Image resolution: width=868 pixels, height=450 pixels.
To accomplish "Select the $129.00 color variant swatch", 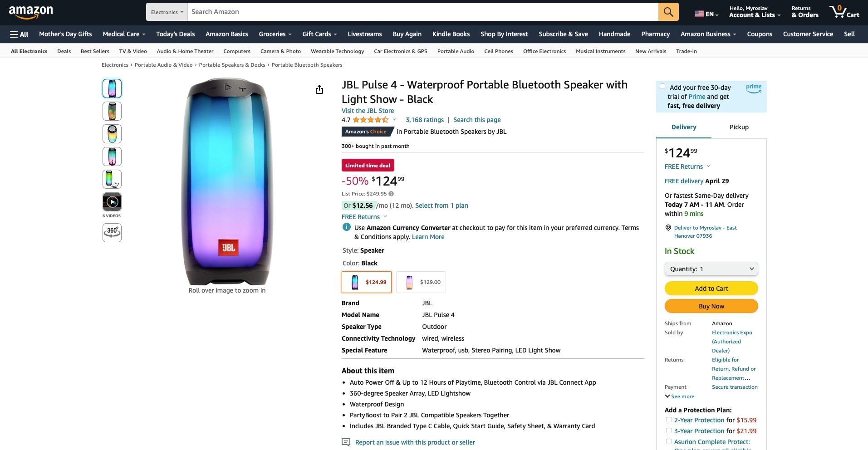I will click(x=421, y=282).
